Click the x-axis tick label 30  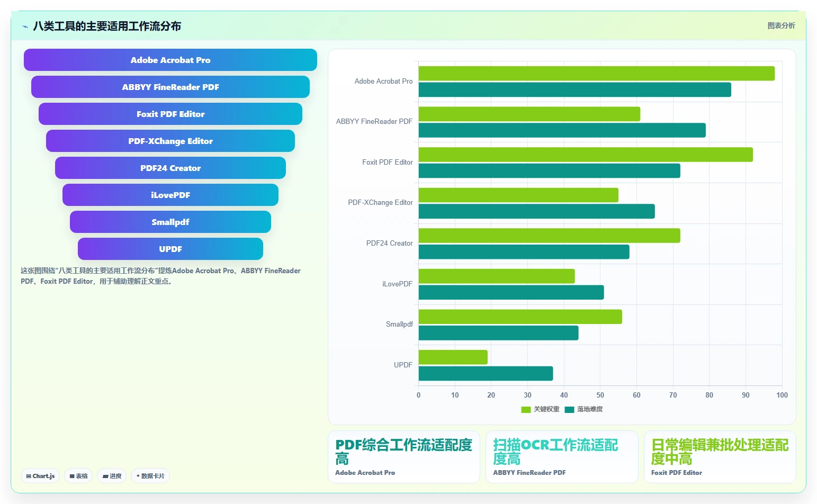click(528, 395)
